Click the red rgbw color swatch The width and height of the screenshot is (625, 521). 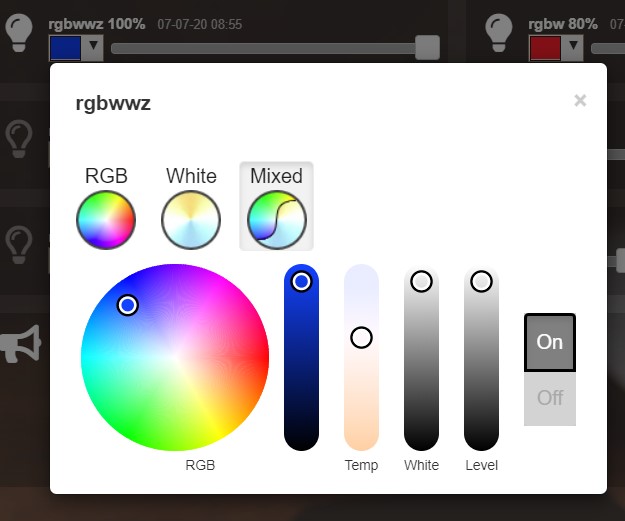[x=545, y=48]
